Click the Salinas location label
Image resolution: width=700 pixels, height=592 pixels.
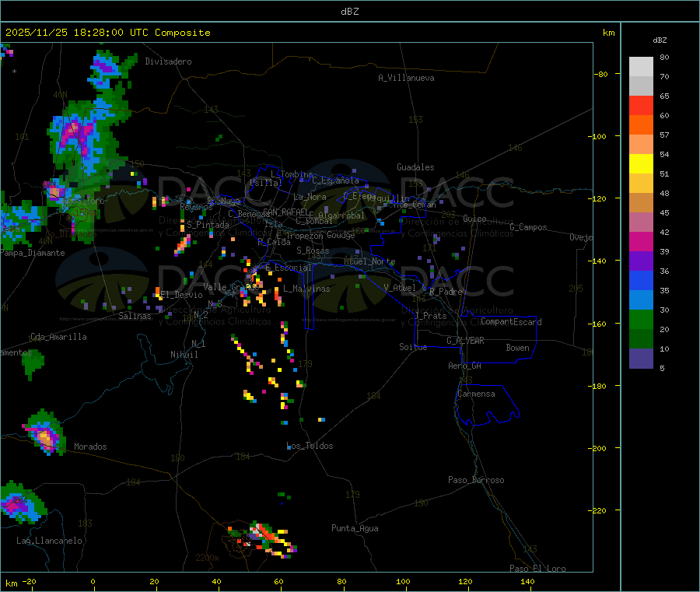point(135,316)
